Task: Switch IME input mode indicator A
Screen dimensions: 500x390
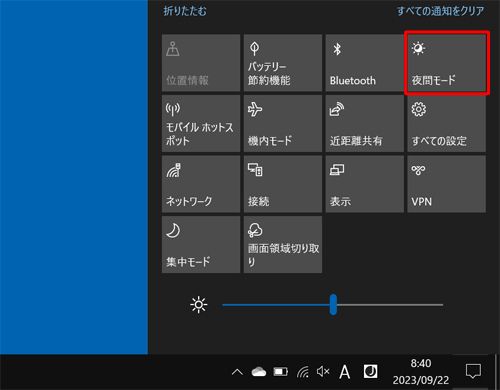Action: (x=345, y=372)
